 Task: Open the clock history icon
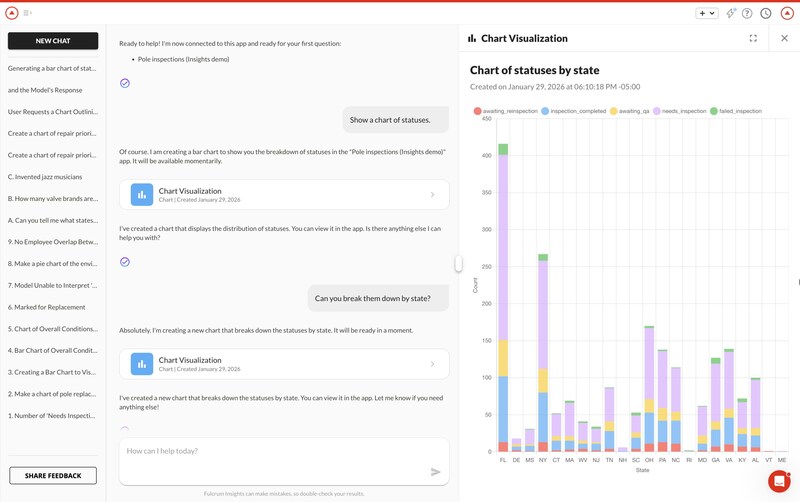765,13
